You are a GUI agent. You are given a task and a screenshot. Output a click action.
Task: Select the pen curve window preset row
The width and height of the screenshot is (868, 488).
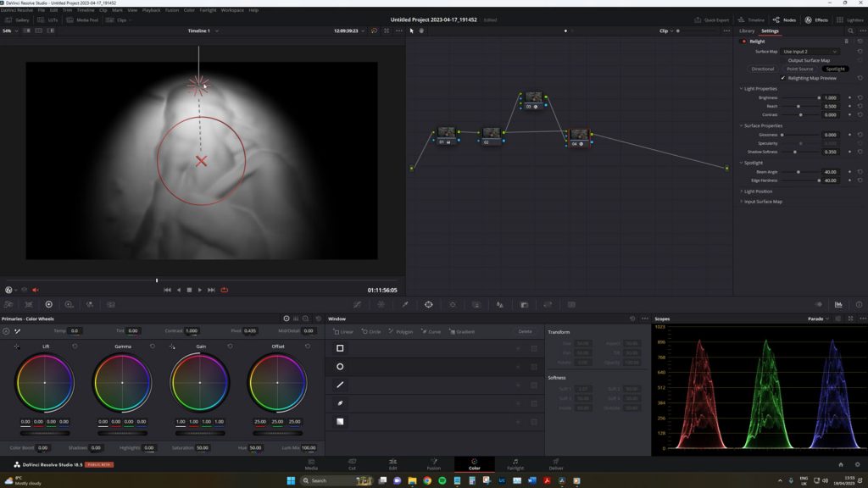pos(436,402)
